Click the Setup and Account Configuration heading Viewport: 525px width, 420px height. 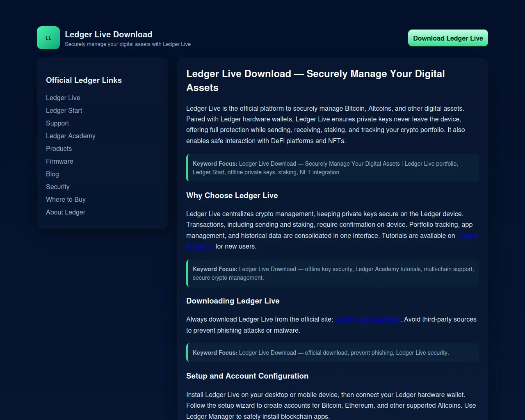pyautogui.click(x=247, y=376)
